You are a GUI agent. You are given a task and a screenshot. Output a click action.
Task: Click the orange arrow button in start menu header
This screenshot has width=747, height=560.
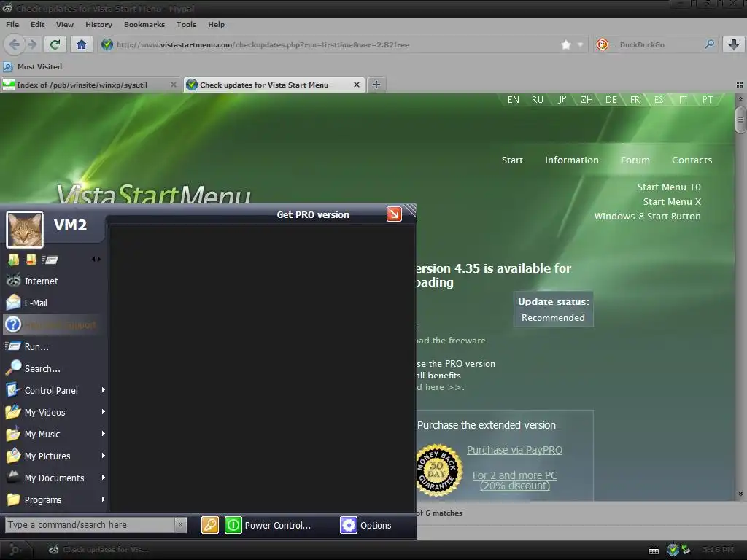tap(394, 214)
